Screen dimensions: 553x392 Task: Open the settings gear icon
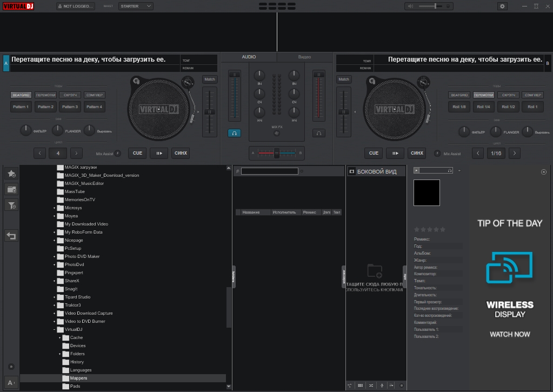coord(502,6)
